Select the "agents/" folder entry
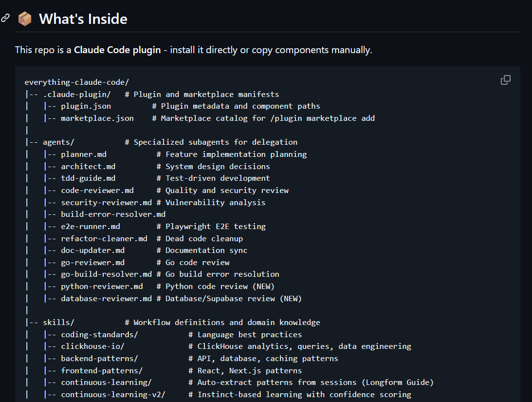 (x=58, y=142)
